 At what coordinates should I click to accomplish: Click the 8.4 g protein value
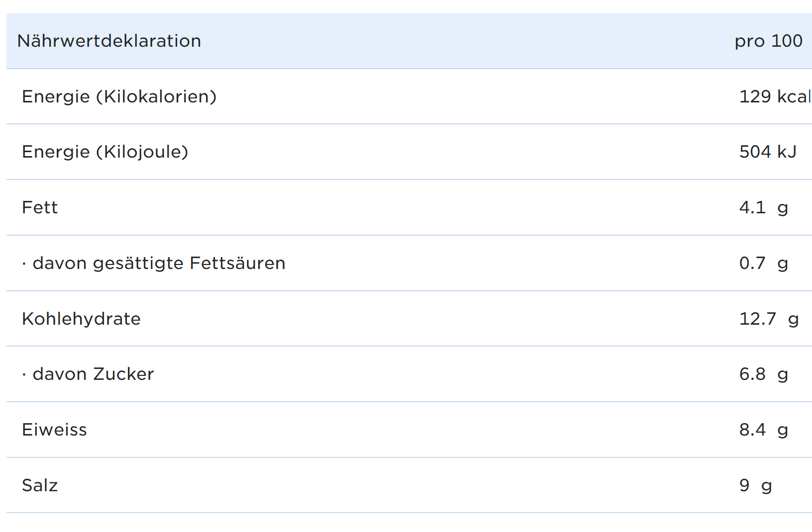click(x=763, y=430)
